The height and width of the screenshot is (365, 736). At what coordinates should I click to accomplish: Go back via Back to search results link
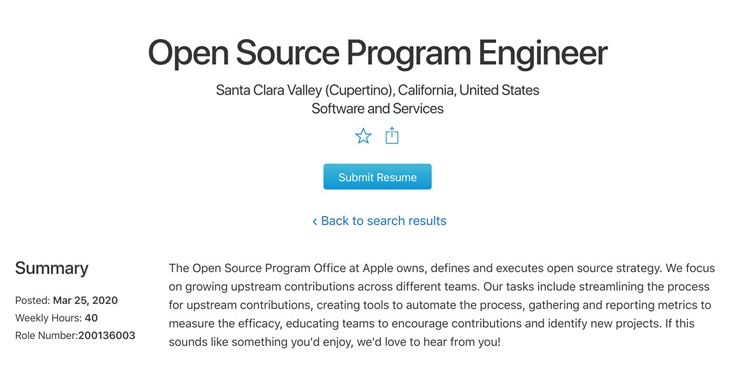[379, 221]
